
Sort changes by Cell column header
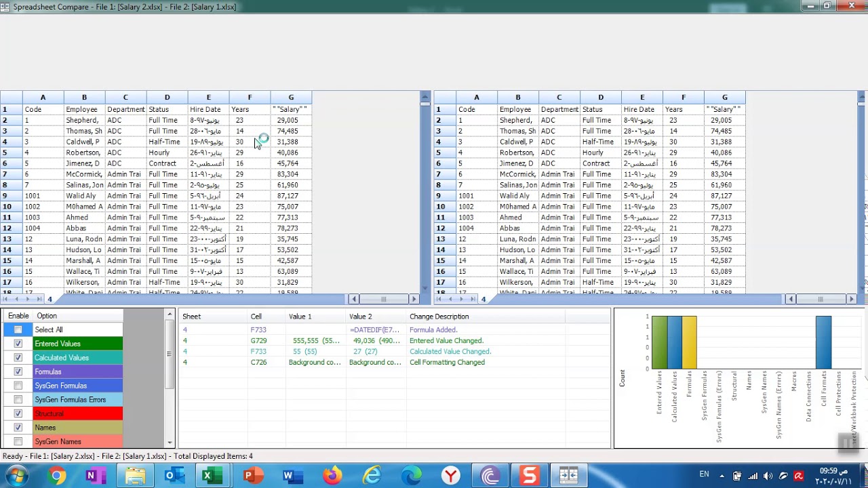(x=266, y=317)
